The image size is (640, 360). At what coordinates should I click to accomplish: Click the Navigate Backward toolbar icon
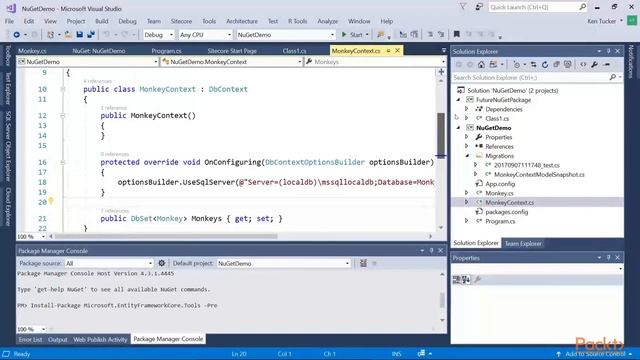pos(16,35)
